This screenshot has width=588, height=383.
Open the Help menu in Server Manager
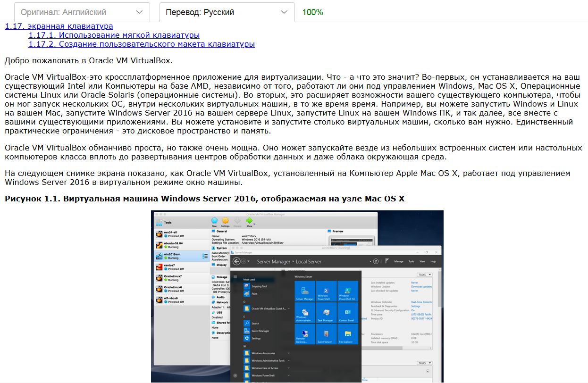(x=433, y=261)
